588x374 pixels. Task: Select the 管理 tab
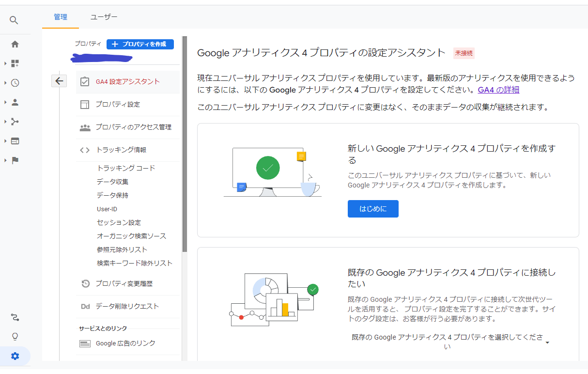coord(61,17)
